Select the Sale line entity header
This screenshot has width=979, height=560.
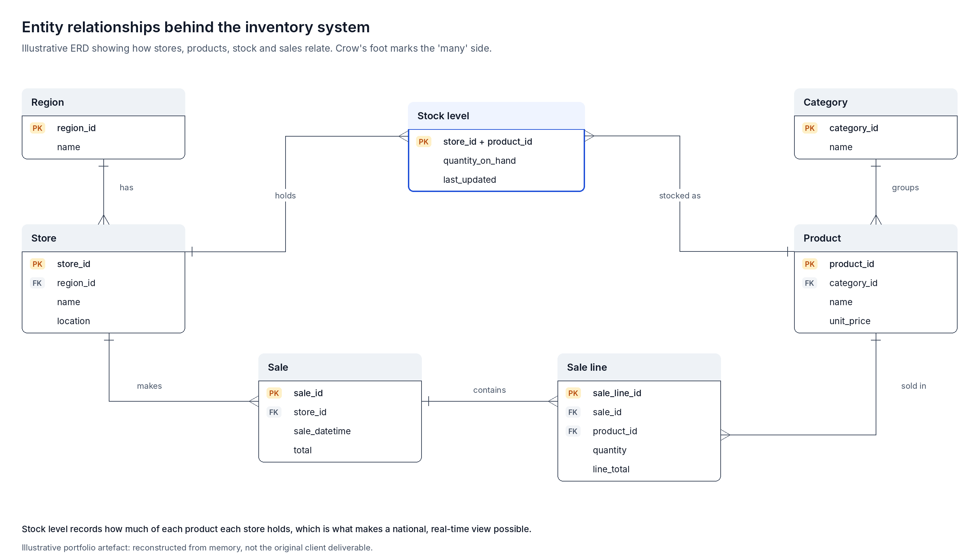tap(639, 367)
